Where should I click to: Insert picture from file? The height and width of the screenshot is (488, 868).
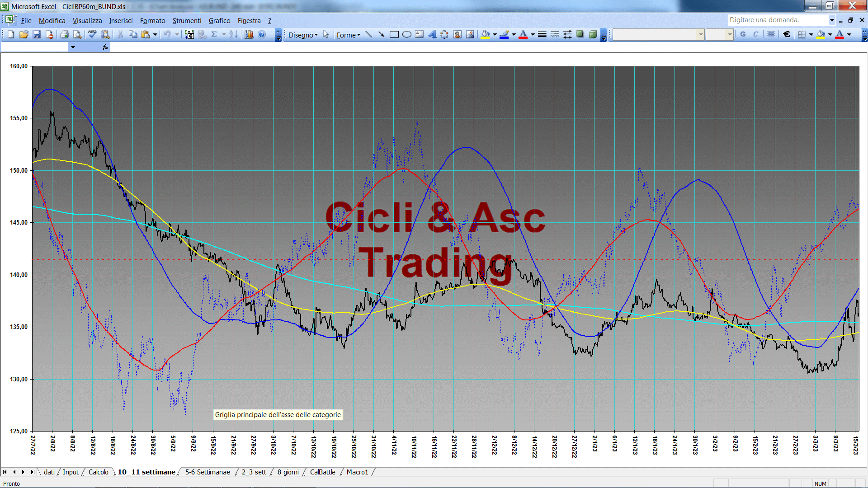click(x=470, y=34)
